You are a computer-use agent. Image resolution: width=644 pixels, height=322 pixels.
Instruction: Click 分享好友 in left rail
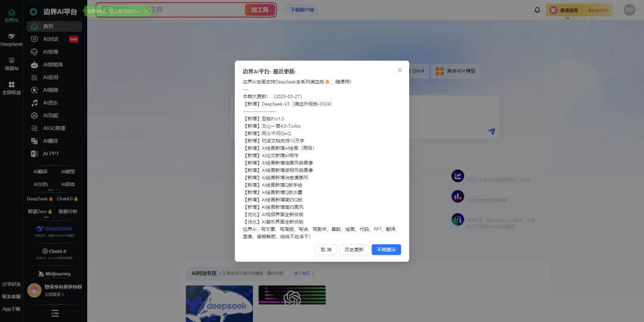12,284
